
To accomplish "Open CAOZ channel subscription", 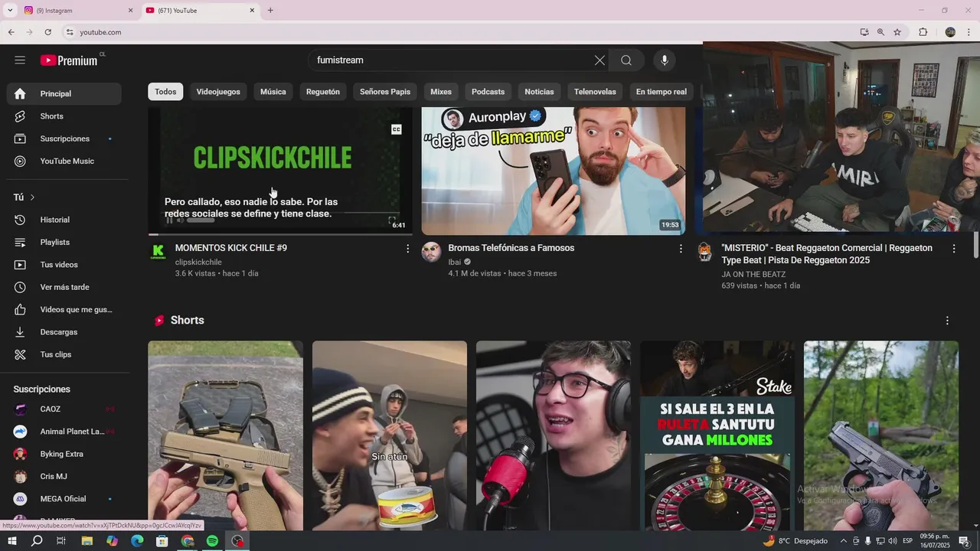I will pos(64,409).
